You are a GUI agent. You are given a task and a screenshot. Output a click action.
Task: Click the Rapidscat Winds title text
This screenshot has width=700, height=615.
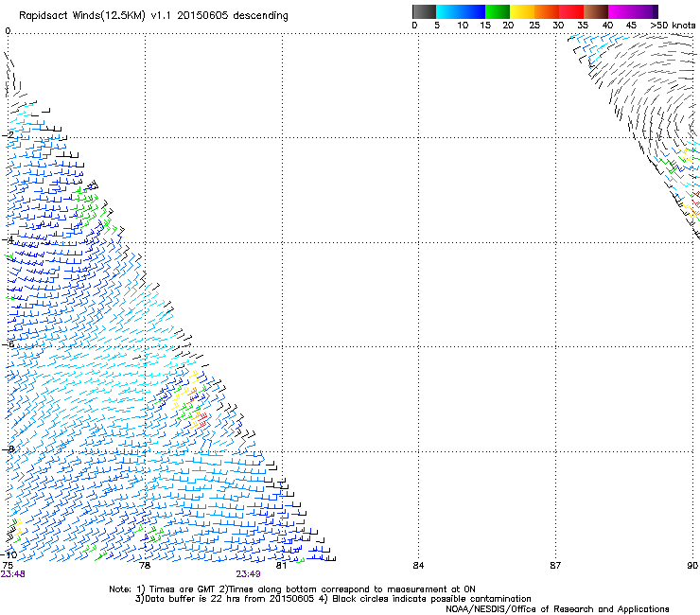153,16
